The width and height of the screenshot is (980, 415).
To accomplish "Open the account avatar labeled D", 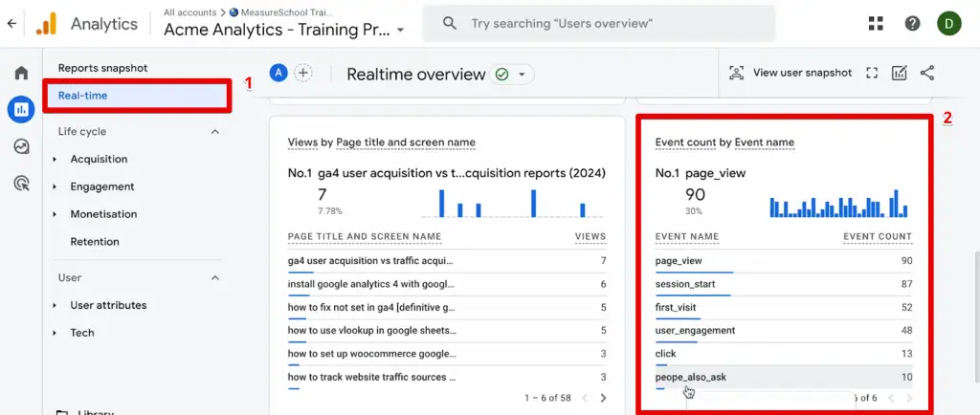I will point(948,24).
